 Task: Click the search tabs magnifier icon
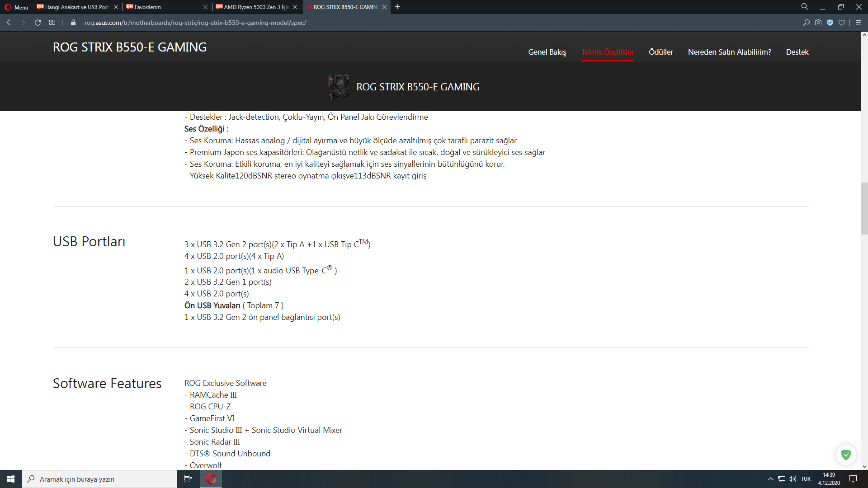[x=805, y=7]
